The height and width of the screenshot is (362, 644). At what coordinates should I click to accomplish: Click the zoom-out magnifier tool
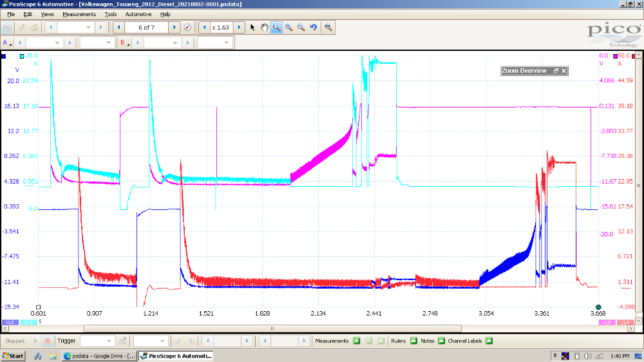tap(301, 28)
